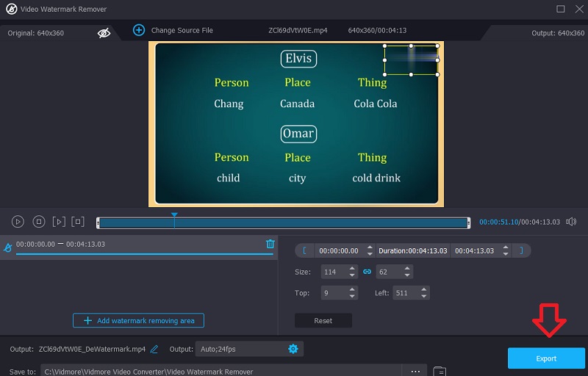Increase the Size width stepper value
The image size is (588, 376).
coord(352,269)
